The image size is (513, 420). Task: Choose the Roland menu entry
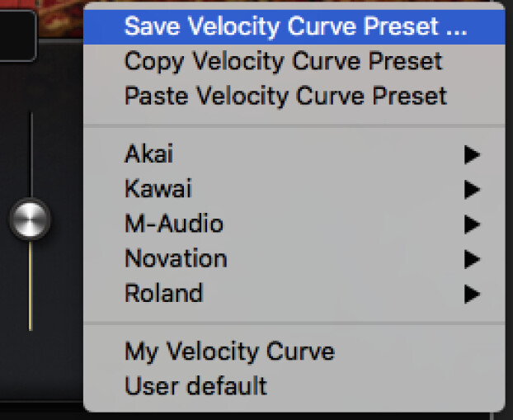click(x=163, y=293)
